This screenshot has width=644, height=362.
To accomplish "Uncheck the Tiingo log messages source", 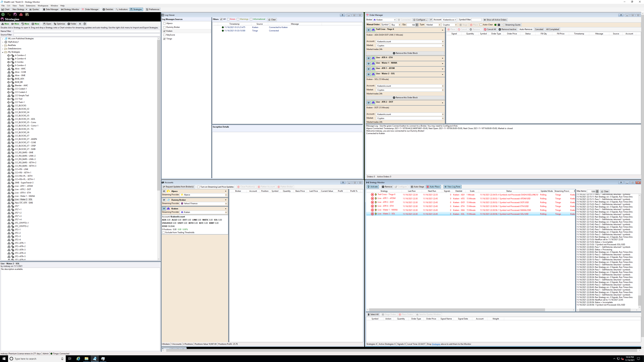I will (x=165, y=39).
